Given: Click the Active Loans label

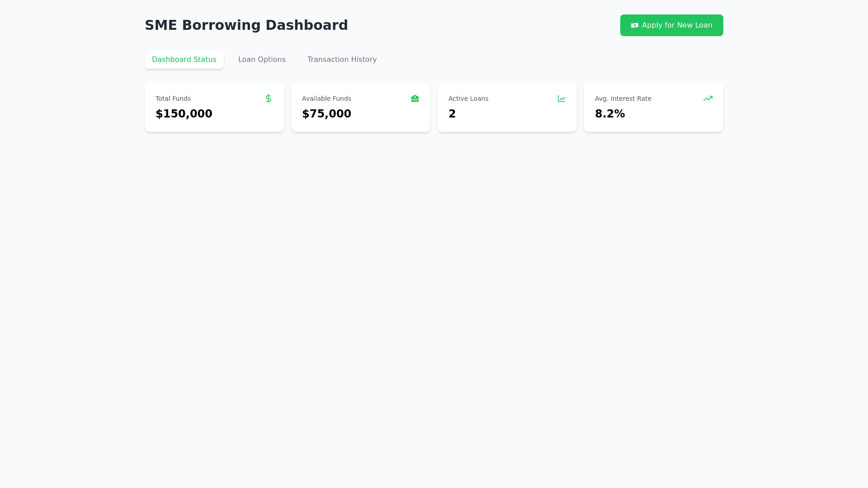Looking at the screenshot, I should (x=468, y=99).
